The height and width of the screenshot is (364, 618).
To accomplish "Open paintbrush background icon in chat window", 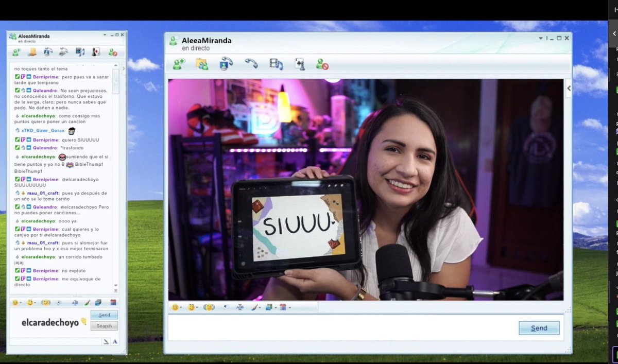I will pyautogui.click(x=87, y=303).
